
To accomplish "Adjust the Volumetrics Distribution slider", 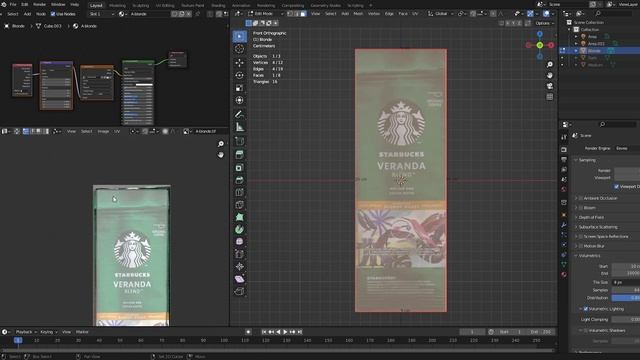I will pos(626,298).
